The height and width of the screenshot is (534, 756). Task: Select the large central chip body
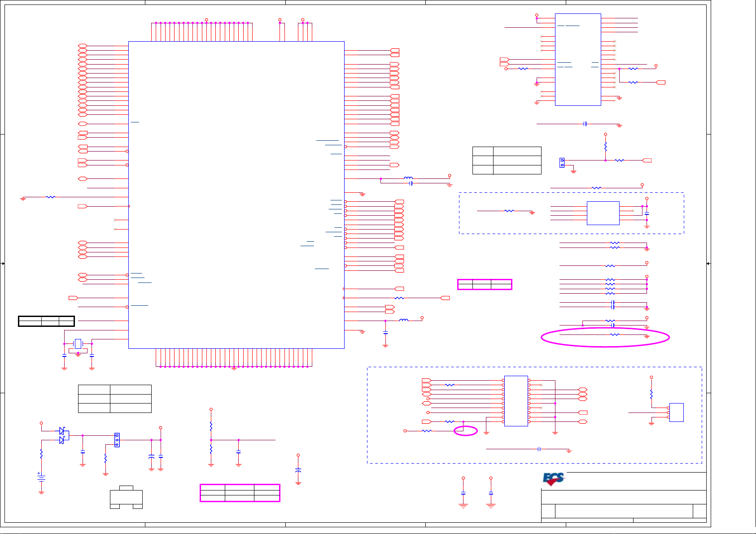[236, 195]
